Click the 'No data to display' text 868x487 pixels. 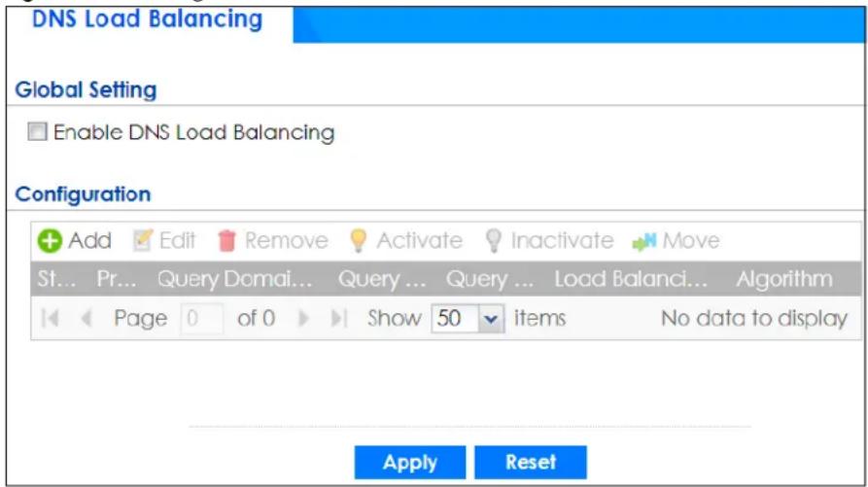pyautogui.click(x=754, y=318)
